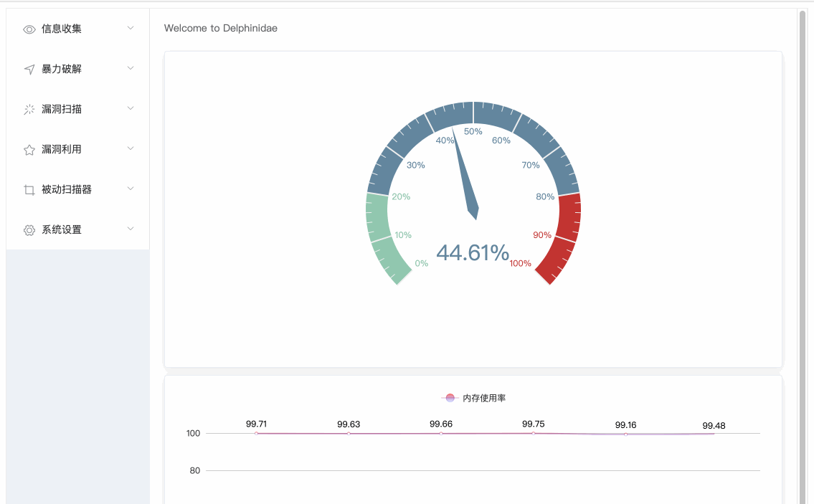Open the 漏洞扫描 menu item
This screenshot has width=814, height=504.
(62, 110)
